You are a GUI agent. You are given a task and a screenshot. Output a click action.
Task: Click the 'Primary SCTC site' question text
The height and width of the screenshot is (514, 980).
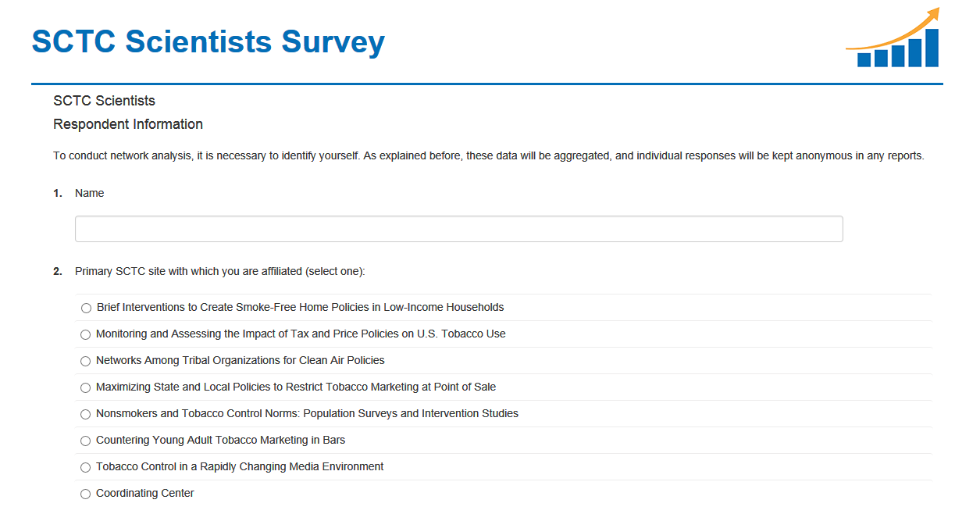(x=220, y=271)
